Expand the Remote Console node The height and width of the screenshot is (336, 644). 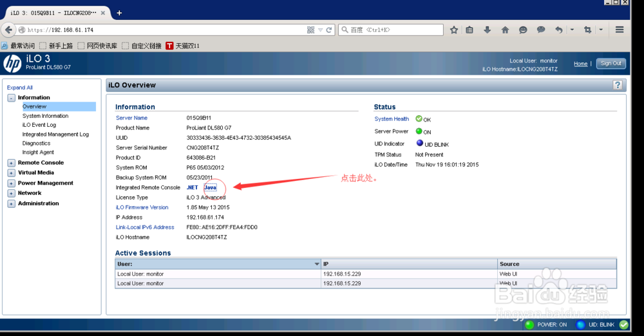click(x=11, y=163)
